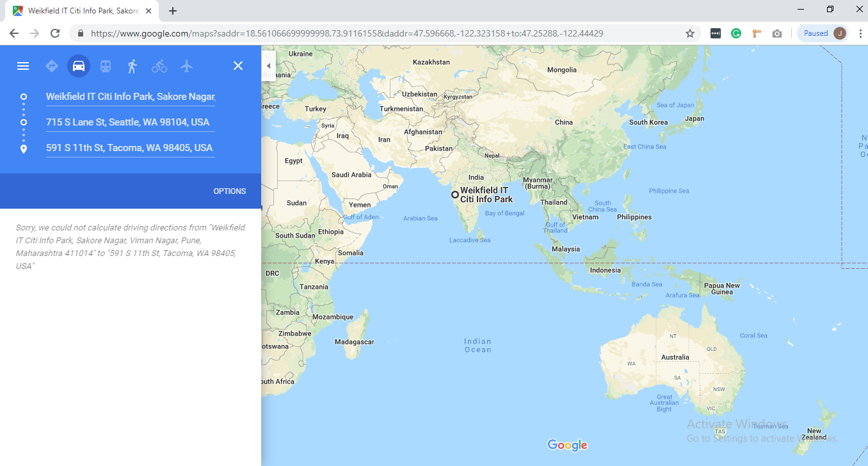
Task: Edit the 715 S Lane St, Seattle field
Action: (x=131, y=122)
